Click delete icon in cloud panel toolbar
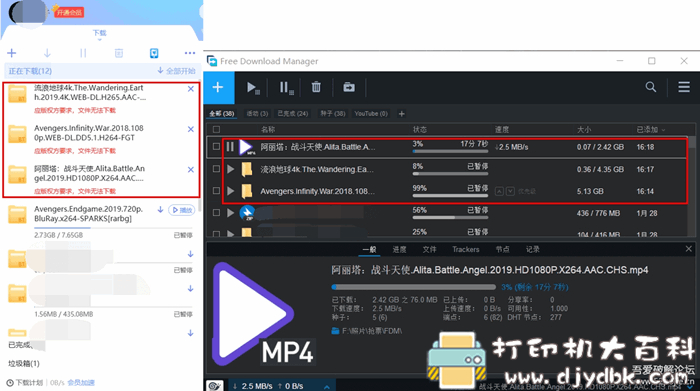This screenshot has width=700, height=391. (119, 53)
